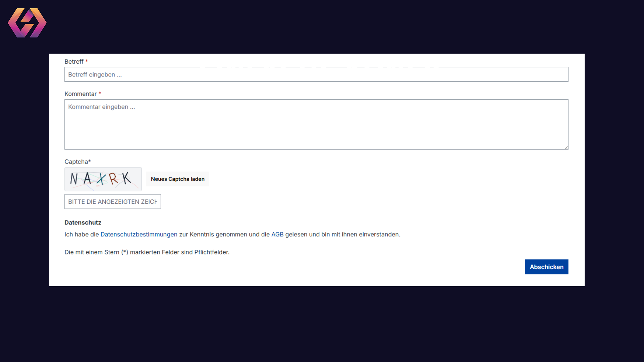This screenshot has width=644, height=362.
Task: Focus the captcha characters input field
Action: 113,201
